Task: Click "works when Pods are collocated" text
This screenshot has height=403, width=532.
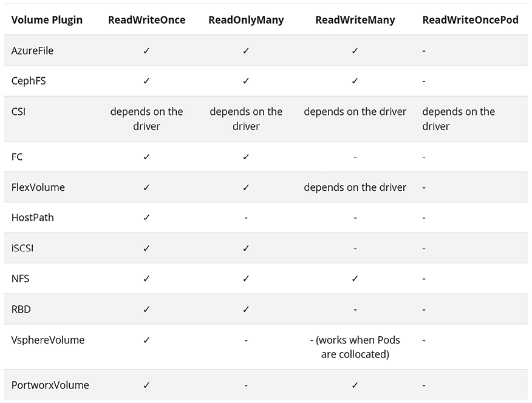Action: click(355, 347)
